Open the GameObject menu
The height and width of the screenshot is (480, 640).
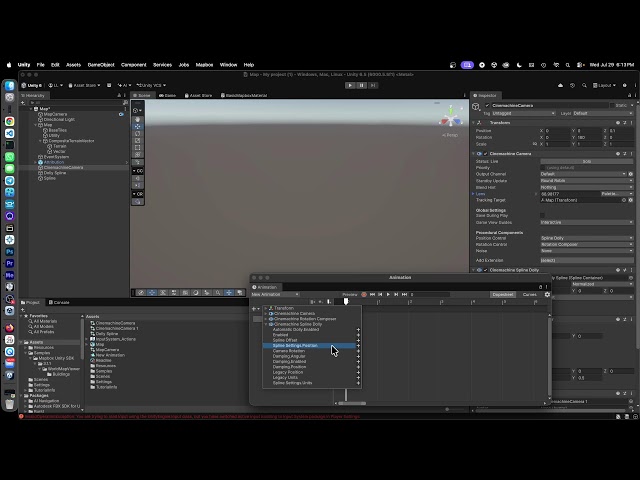(x=101, y=65)
